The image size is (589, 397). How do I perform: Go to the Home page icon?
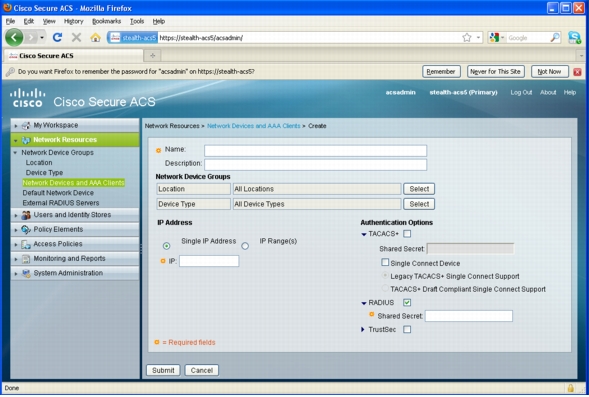pos(95,38)
